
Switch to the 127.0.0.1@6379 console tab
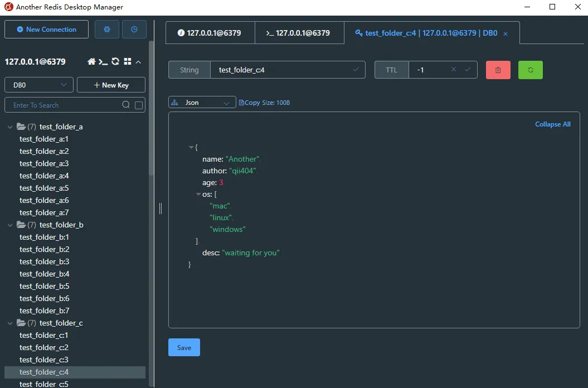click(299, 33)
